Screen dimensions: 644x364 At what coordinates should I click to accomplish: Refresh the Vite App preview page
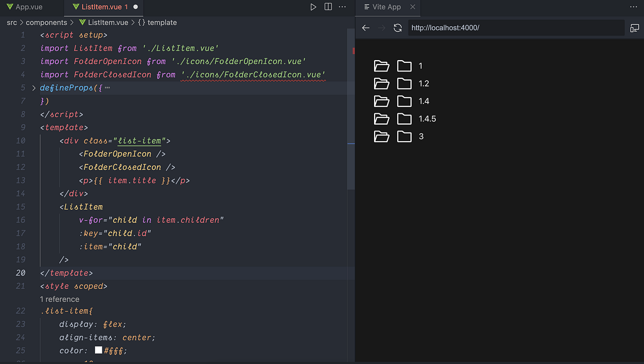point(397,27)
